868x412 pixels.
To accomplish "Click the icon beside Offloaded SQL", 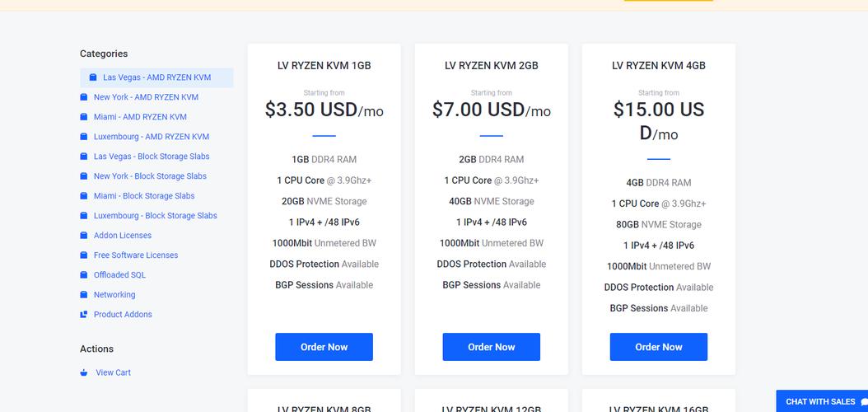I will click(84, 275).
